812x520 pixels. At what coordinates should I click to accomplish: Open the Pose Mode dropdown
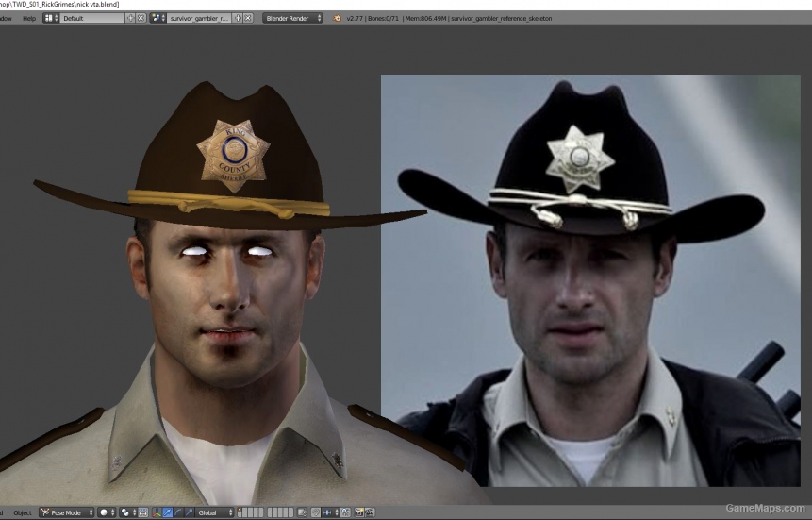coord(67,512)
